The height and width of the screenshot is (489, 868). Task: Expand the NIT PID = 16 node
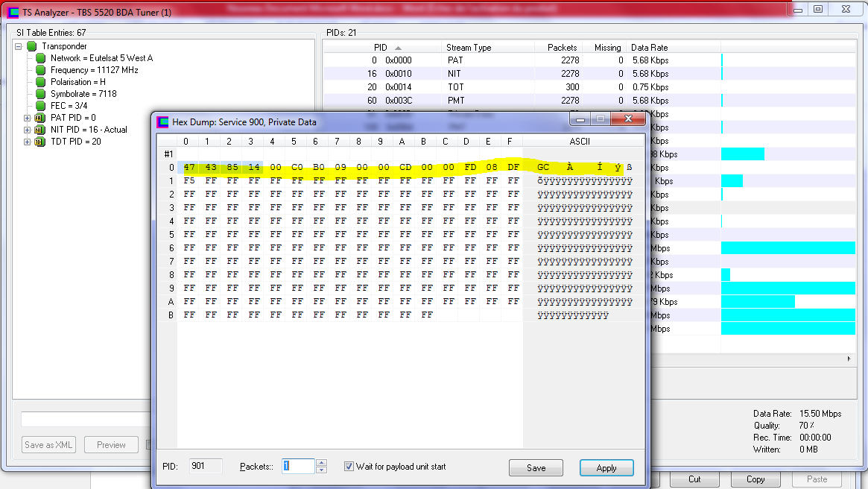[28, 130]
